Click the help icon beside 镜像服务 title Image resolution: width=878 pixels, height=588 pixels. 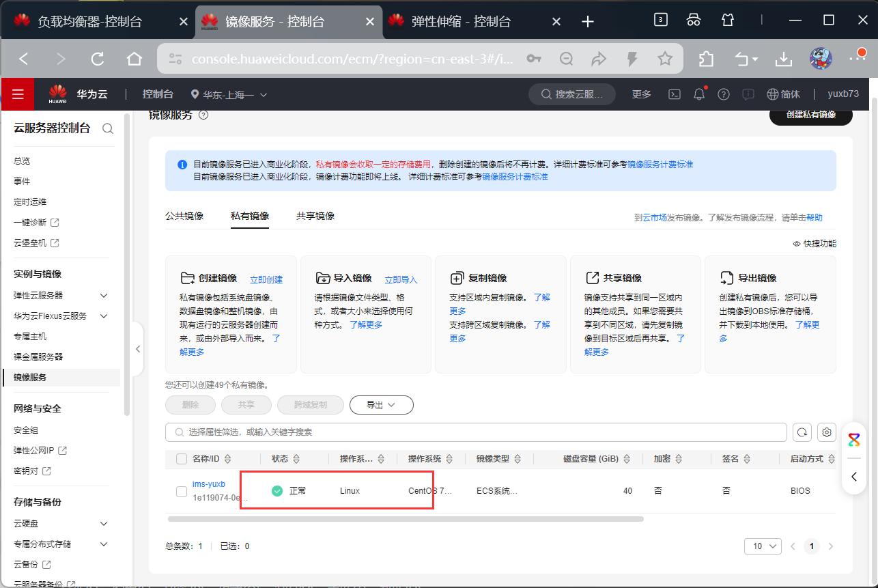(x=203, y=115)
